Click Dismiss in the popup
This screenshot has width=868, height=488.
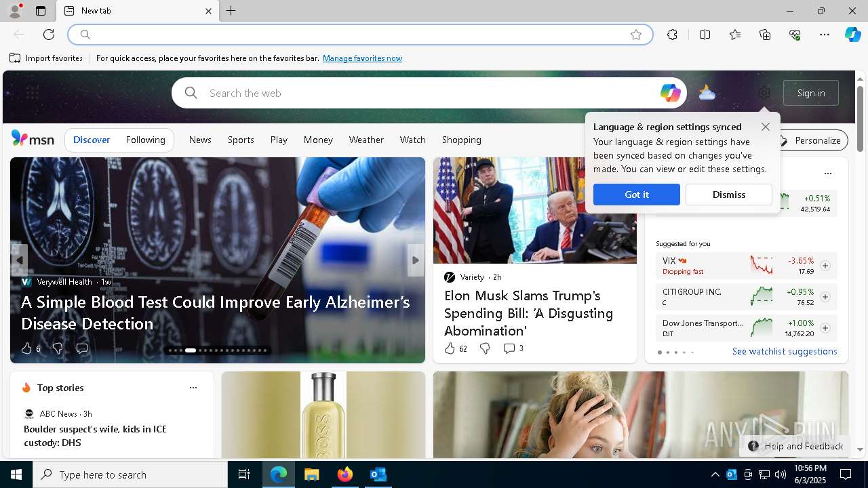coord(729,195)
